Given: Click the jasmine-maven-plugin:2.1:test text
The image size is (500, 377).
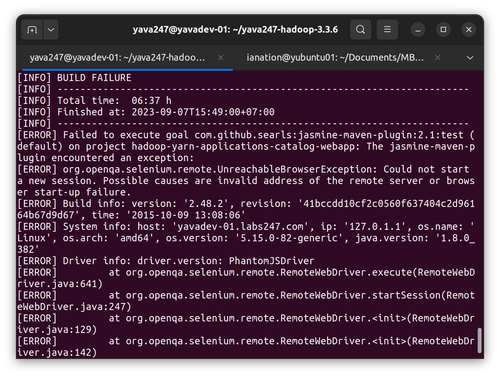Looking at the screenshot, I should tap(380, 135).
